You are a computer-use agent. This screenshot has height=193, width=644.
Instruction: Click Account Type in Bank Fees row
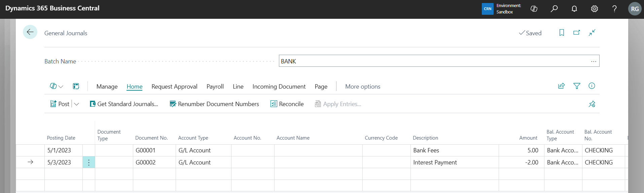[204, 150]
